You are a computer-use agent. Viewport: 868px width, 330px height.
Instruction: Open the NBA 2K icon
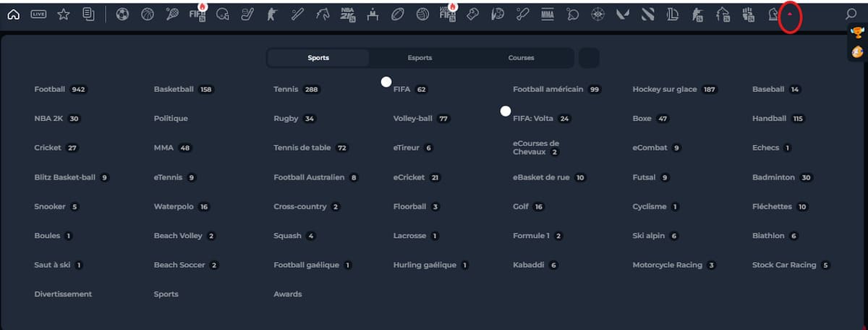pyautogui.click(x=348, y=14)
